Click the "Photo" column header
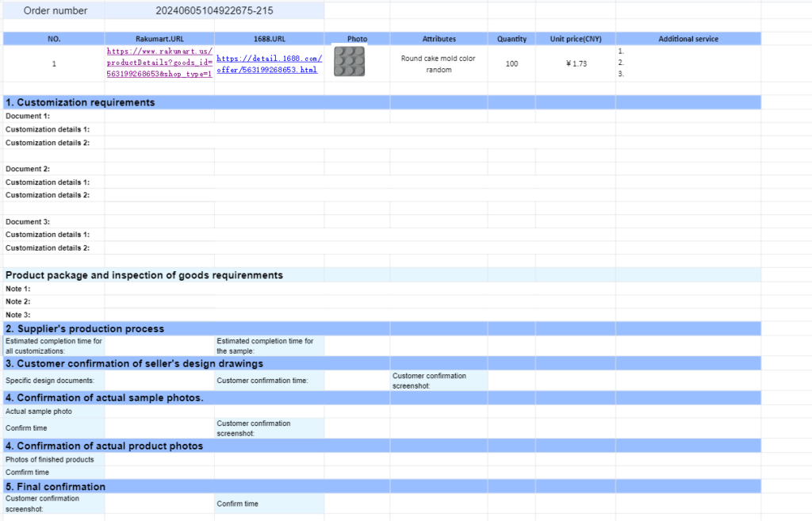 358,39
